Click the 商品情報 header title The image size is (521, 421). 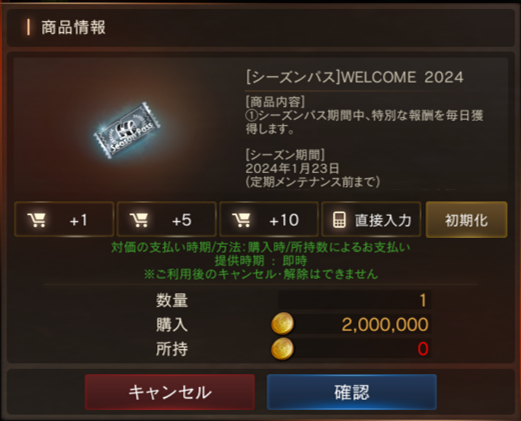73,27
